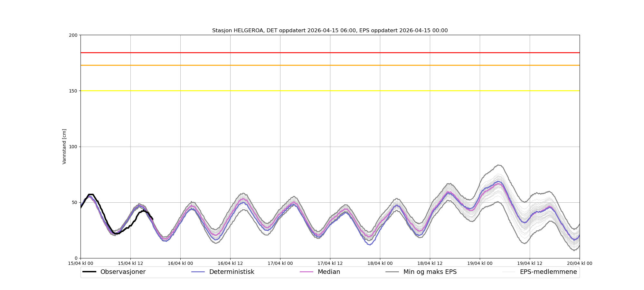Click the 200 y-axis tick label
Image resolution: width=644 pixels, height=290 pixels.
pyautogui.click(x=73, y=35)
